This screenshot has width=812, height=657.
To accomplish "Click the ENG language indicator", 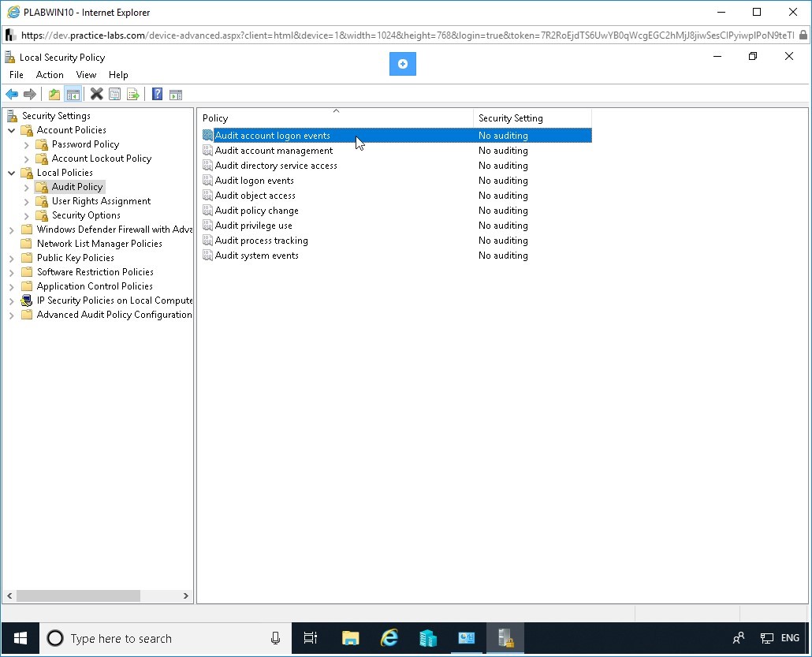I will click(x=790, y=638).
